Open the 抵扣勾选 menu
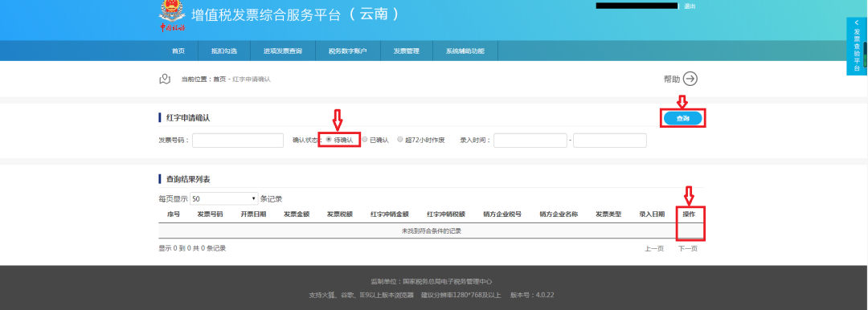This screenshot has height=310, width=868. (224, 51)
